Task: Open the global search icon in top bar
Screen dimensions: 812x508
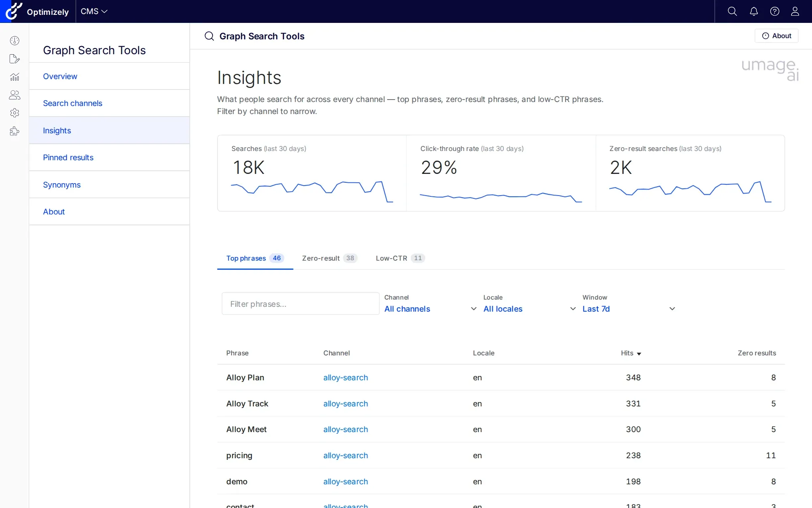Action: pyautogui.click(x=732, y=11)
